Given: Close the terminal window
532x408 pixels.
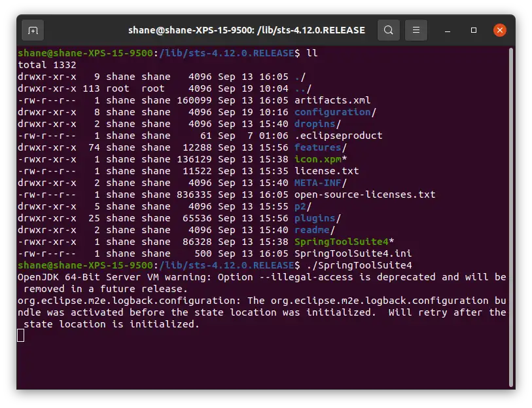Looking at the screenshot, I should pos(500,31).
